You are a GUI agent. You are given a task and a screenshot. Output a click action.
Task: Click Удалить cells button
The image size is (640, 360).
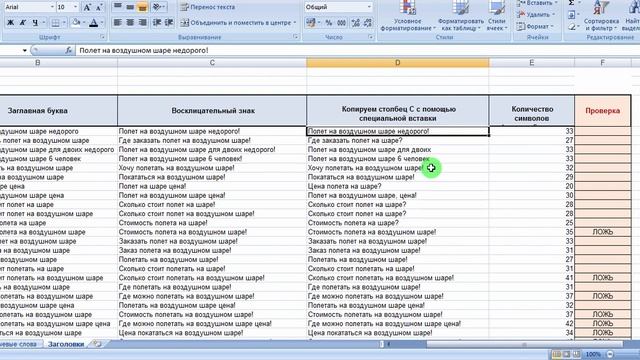[x=536, y=15]
